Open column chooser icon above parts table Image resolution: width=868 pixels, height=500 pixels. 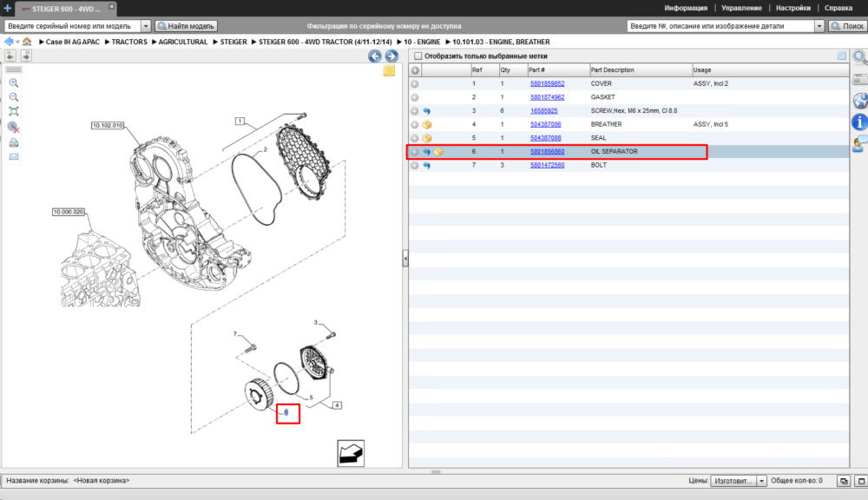841,56
